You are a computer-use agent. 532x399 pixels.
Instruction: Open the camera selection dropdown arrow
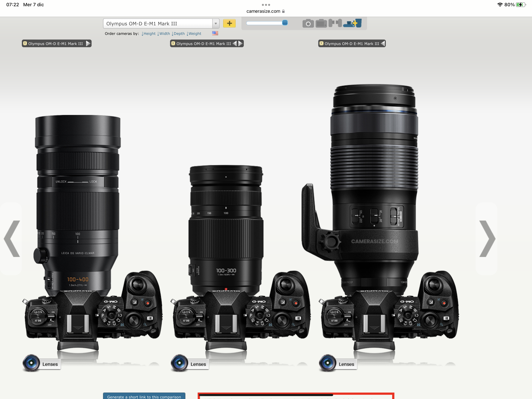coord(216,24)
